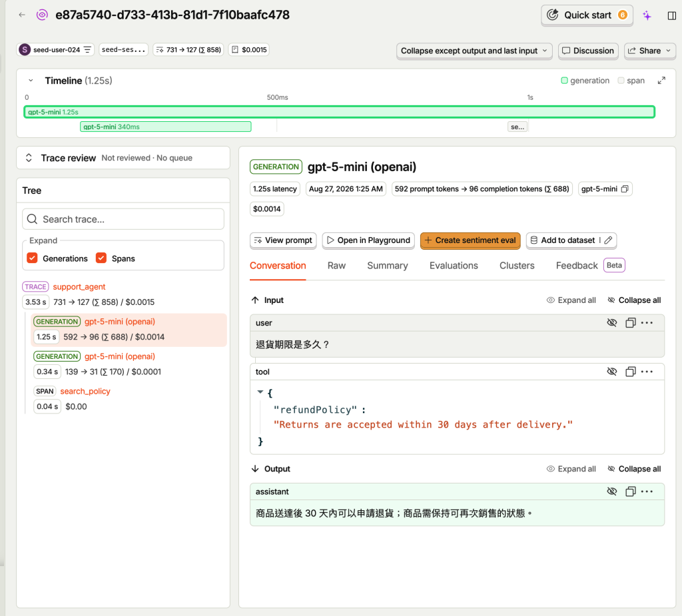
Task: Toggle the span legend filter
Action: tap(631, 81)
